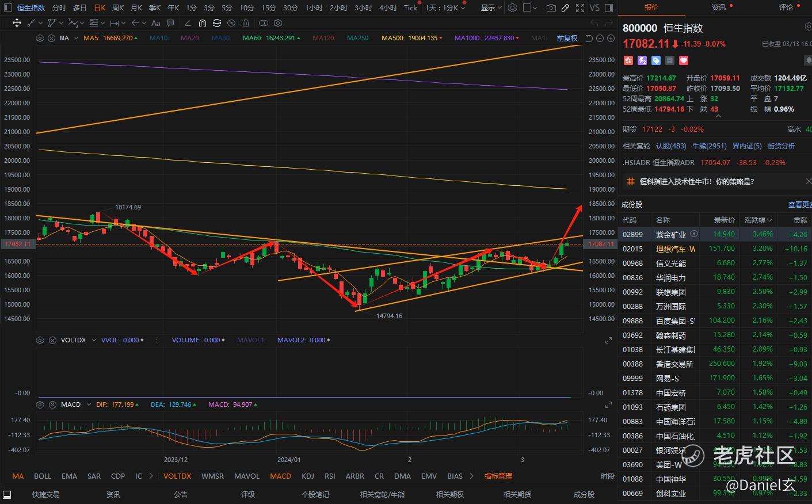Click the trash icon to delete drawings

pos(246,23)
